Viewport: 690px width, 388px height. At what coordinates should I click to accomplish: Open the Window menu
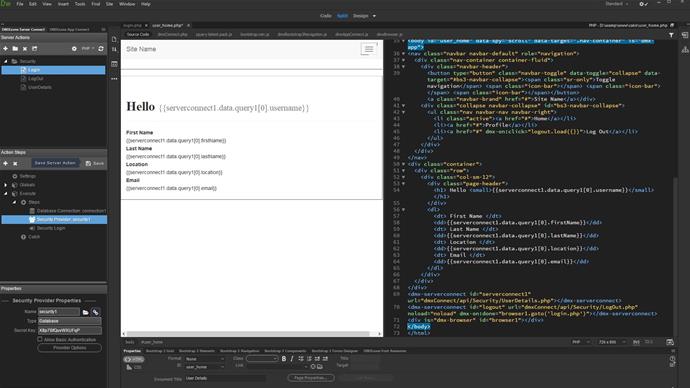click(x=127, y=4)
